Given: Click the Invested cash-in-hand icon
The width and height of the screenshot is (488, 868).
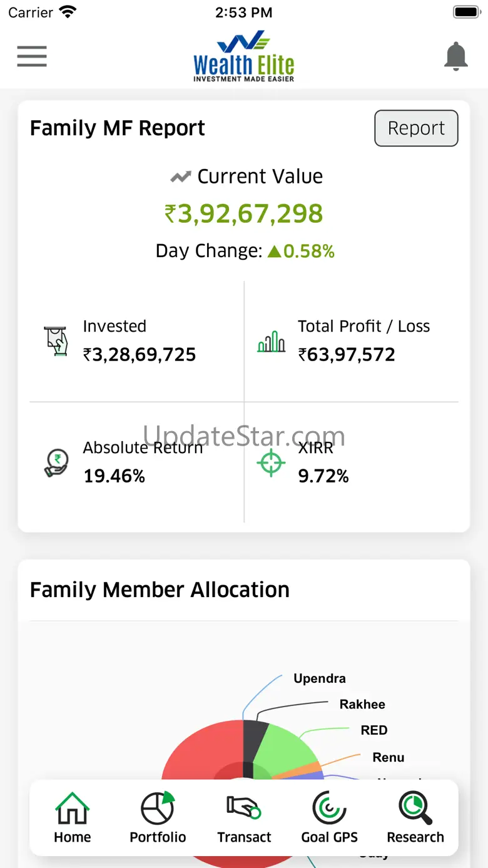Looking at the screenshot, I should point(56,341).
